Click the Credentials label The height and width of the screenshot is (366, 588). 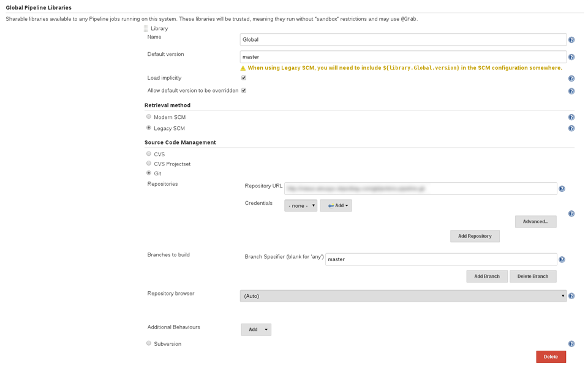pyautogui.click(x=258, y=203)
